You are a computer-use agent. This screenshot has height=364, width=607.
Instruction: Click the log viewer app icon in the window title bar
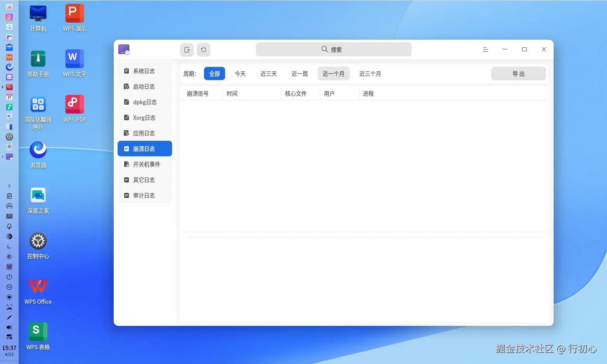coord(124,49)
